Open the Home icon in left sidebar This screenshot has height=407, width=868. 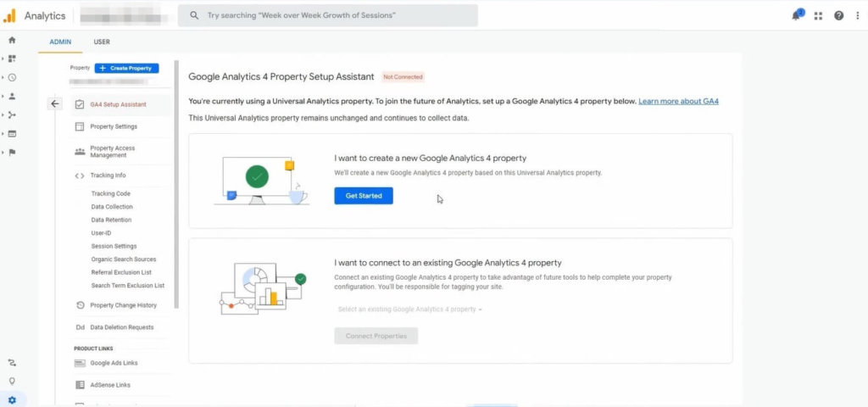pyautogui.click(x=12, y=40)
